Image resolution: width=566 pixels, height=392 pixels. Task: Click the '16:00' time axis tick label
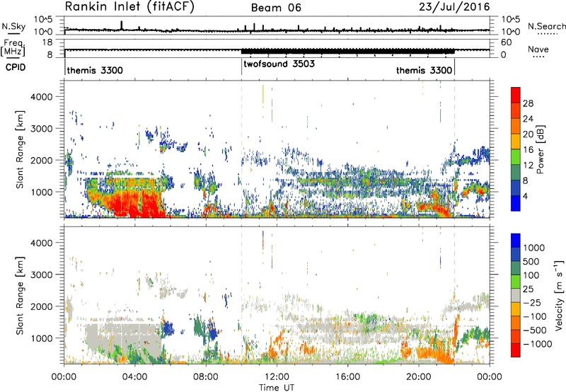click(347, 377)
